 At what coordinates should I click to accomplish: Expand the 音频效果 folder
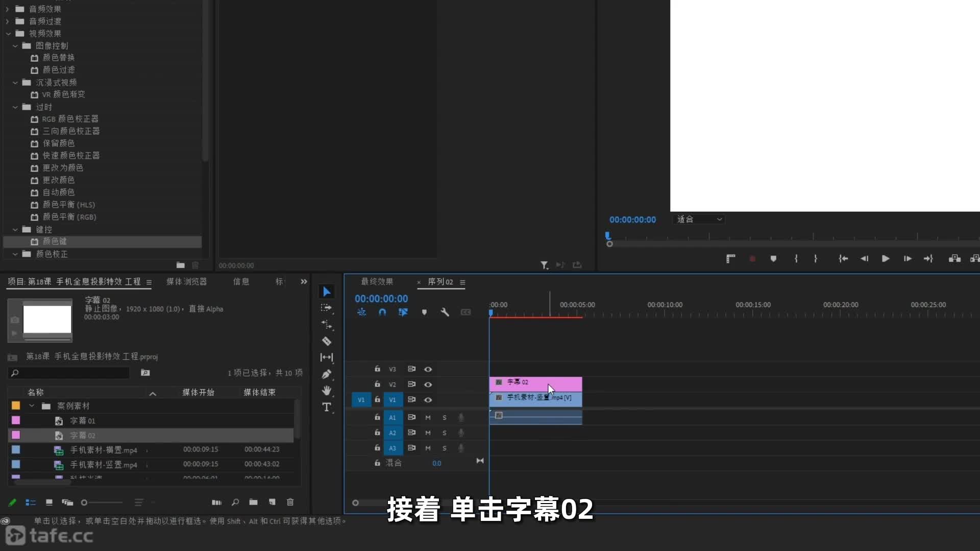(7, 9)
